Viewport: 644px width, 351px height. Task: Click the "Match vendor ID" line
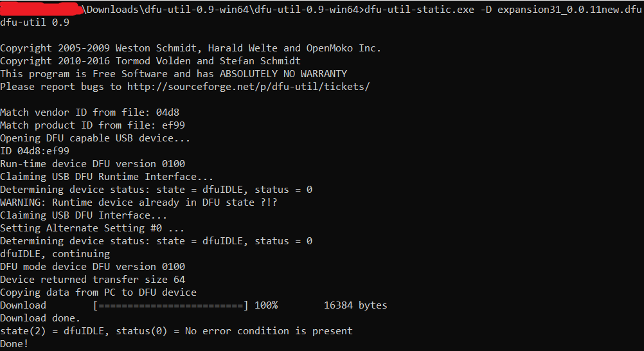click(89, 113)
